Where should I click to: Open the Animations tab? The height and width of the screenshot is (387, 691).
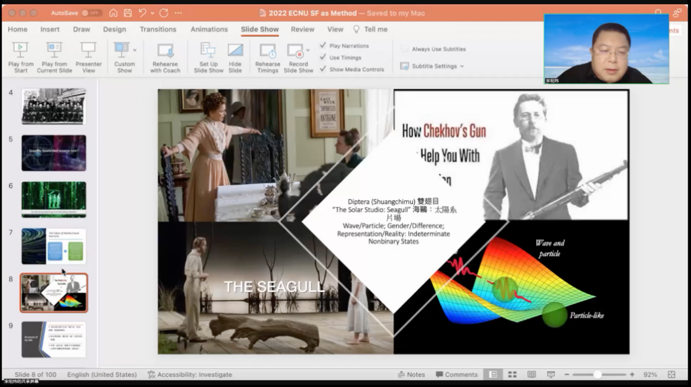(x=209, y=29)
